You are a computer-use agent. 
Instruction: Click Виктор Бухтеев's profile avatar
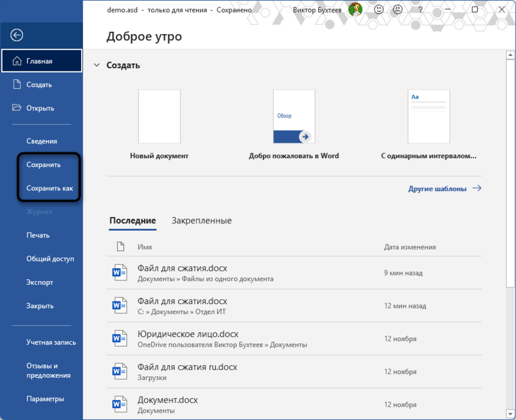[x=355, y=9]
